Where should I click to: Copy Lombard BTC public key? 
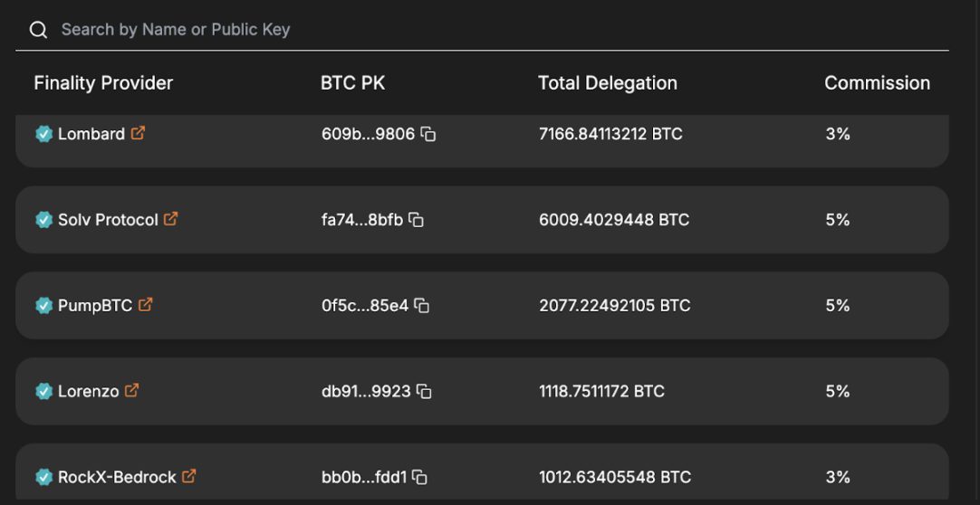428,134
